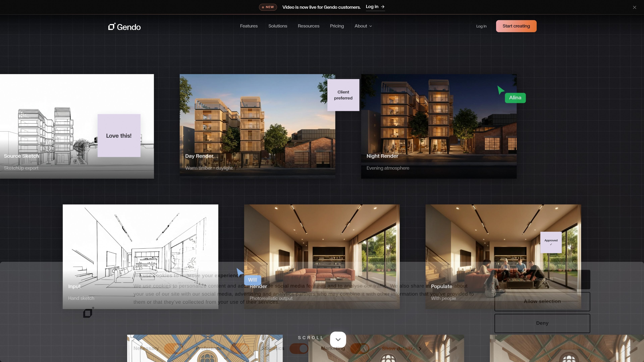Click the Allow selection button
Viewport: 644px width, 362px height.
tap(542, 301)
